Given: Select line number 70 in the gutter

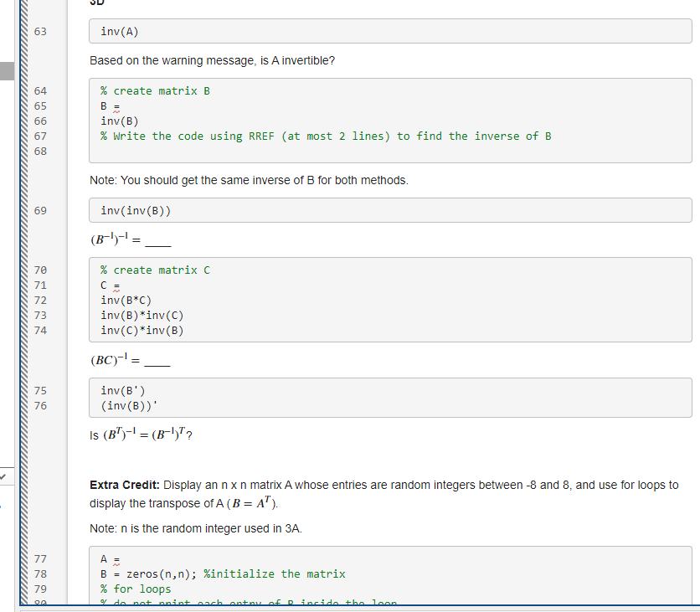Looking at the screenshot, I should tap(40, 270).
